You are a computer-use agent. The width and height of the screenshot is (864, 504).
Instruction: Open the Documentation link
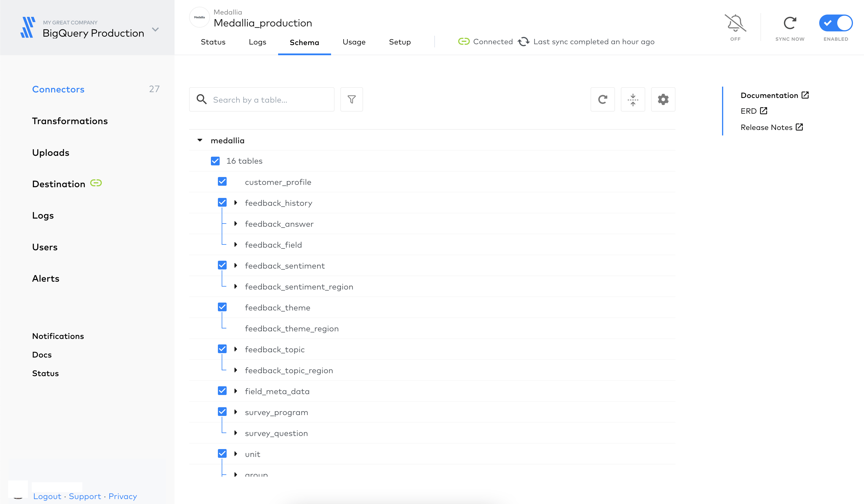click(769, 95)
